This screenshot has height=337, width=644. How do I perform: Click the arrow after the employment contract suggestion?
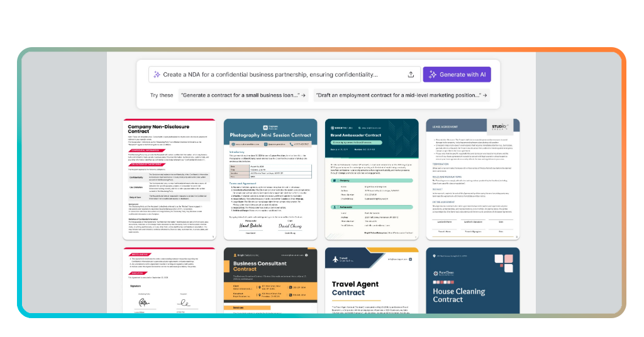pyautogui.click(x=484, y=96)
